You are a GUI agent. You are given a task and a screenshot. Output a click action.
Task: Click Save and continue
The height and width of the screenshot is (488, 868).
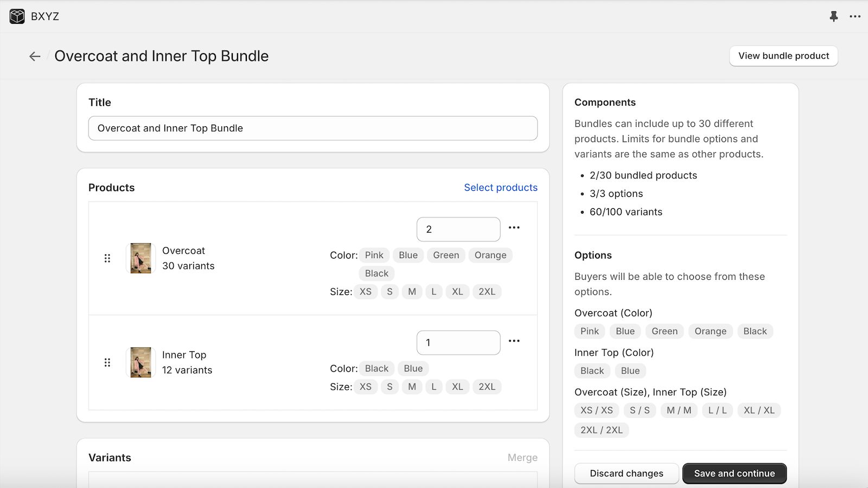coord(734,473)
